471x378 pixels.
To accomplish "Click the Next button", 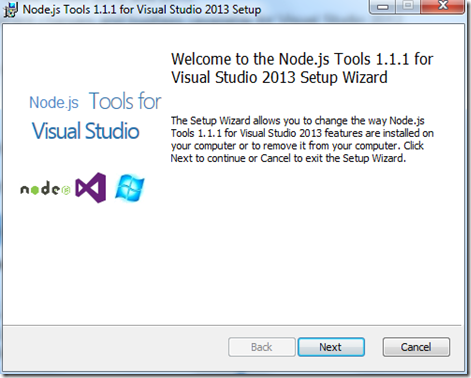I will tap(331, 347).
